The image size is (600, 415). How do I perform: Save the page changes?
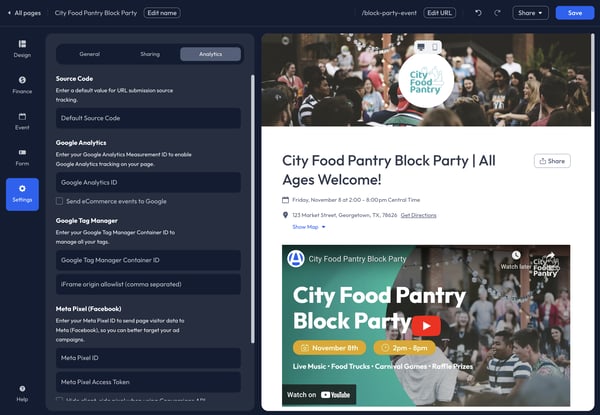(575, 13)
